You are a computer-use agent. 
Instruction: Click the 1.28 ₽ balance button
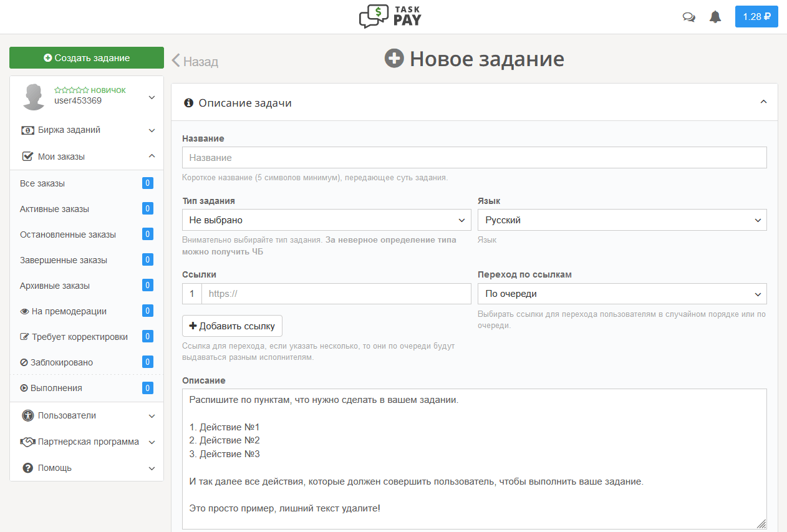coord(756,17)
